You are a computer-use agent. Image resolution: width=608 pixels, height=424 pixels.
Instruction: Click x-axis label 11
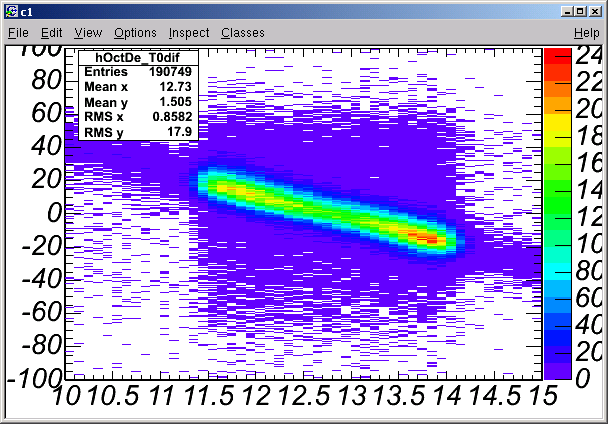tap(161, 396)
